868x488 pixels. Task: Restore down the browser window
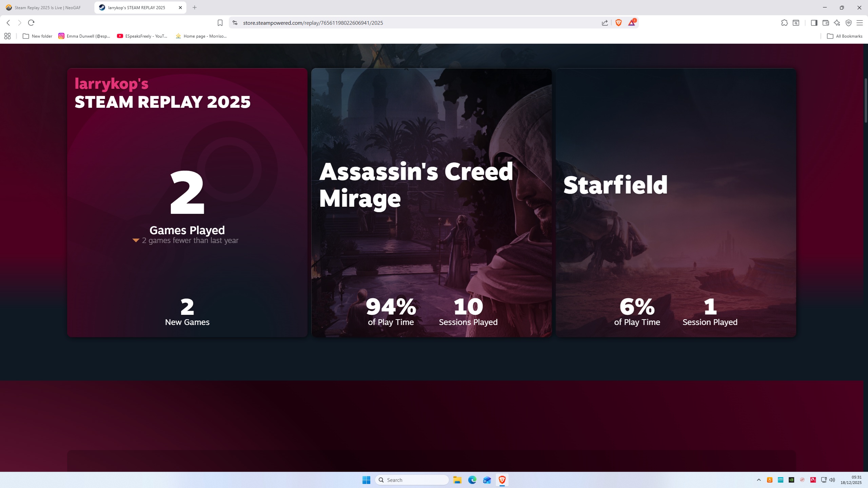[842, 7]
